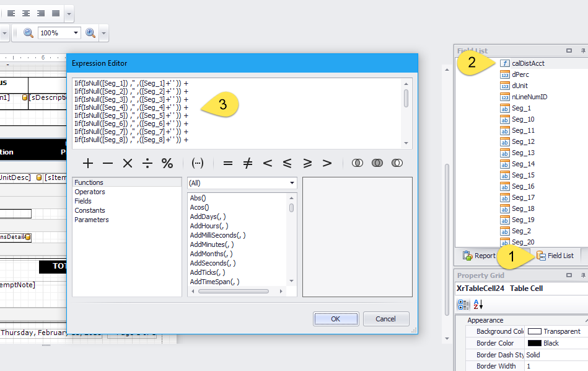Click the zoom out magnifier icon
This screenshot has height=371, width=588.
coord(29,33)
